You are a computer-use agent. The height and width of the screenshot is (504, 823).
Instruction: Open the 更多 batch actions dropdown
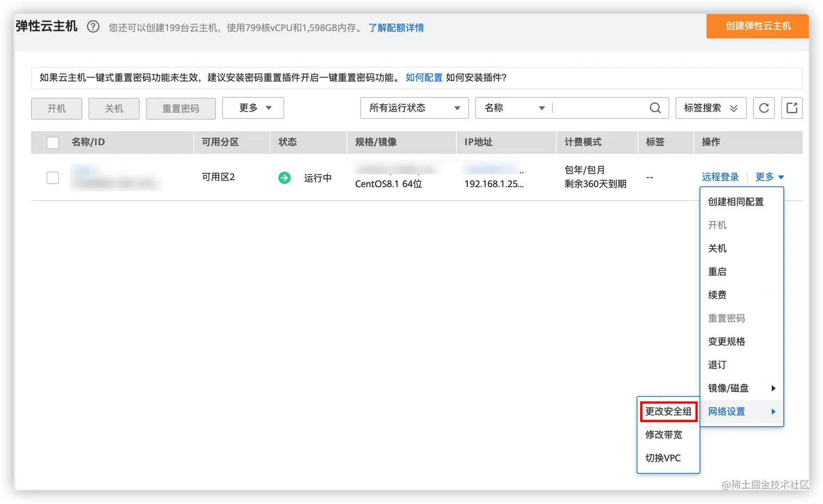[x=253, y=108]
